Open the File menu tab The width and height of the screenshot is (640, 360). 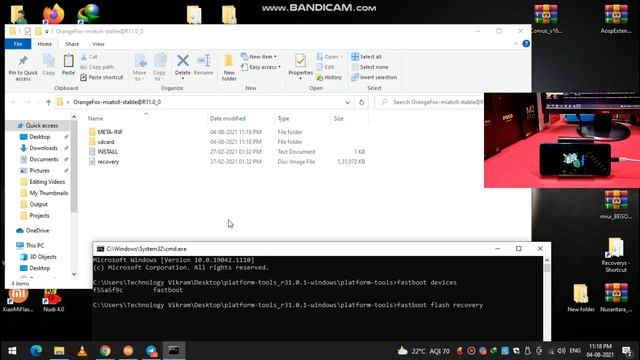pos(18,44)
